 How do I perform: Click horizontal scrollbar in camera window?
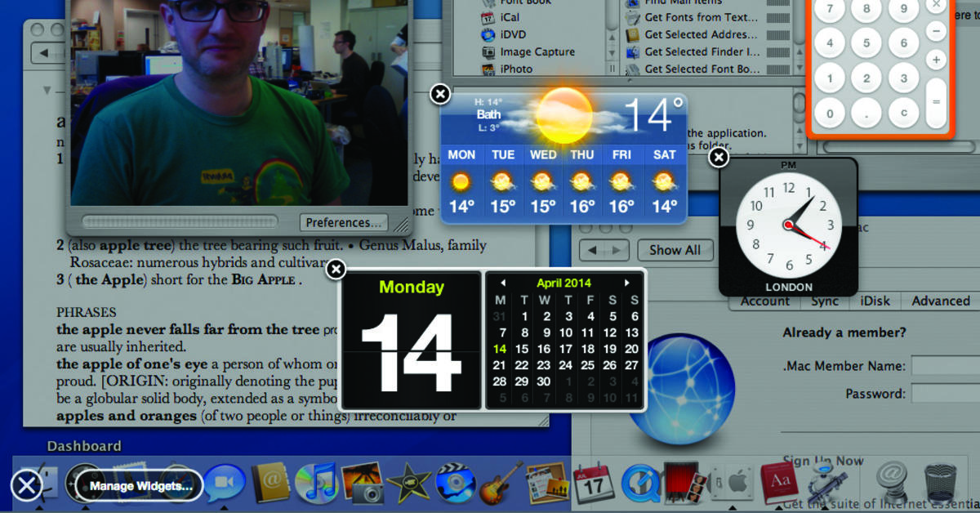(x=180, y=222)
